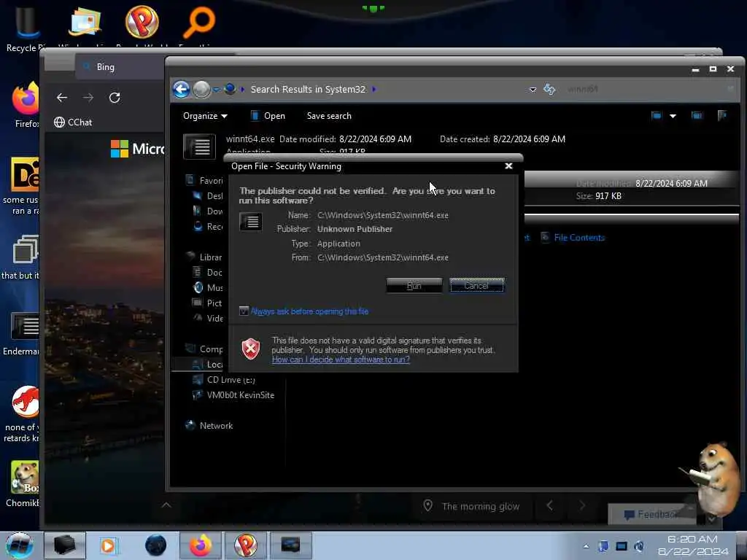Select Desktop in the navigation pane
The height and width of the screenshot is (560, 747).
click(208, 195)
